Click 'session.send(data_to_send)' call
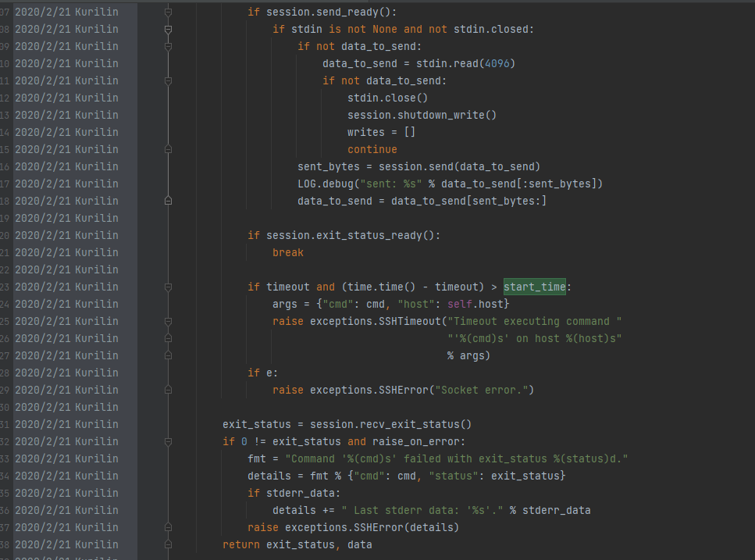755x560 pixels. tap(459, 166)
